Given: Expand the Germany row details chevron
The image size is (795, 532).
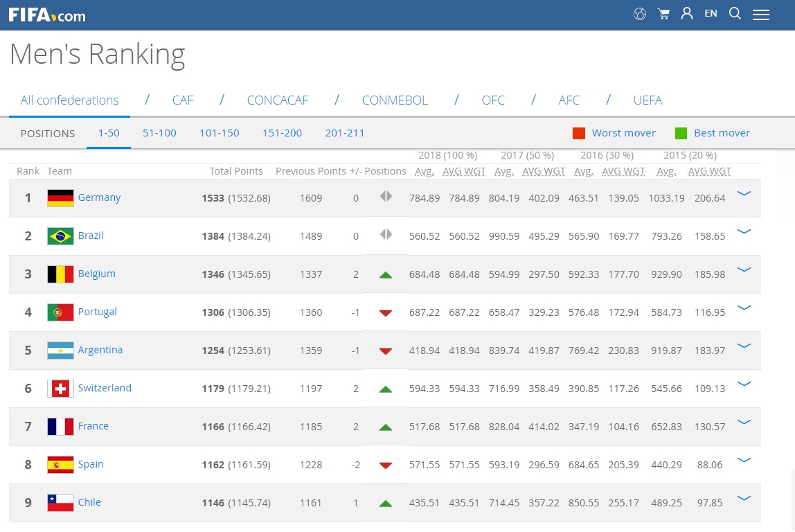Looking at the screenshot, I should (x=744, y=194).
